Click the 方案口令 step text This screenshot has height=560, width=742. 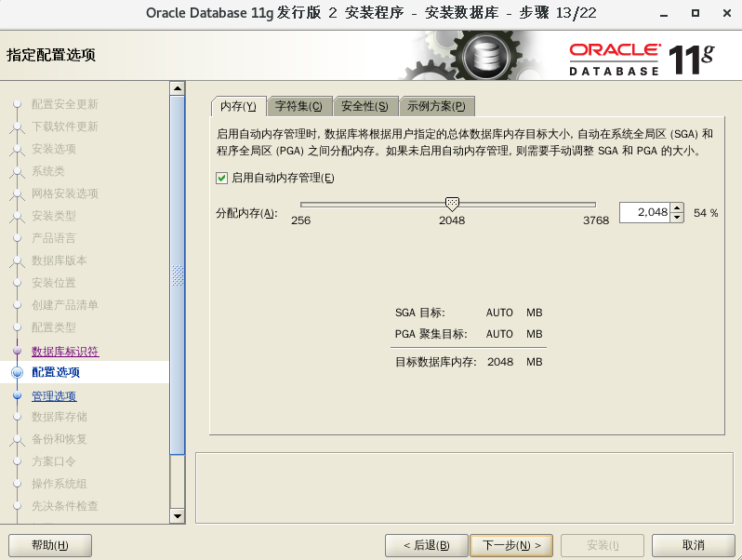point(54,461)
